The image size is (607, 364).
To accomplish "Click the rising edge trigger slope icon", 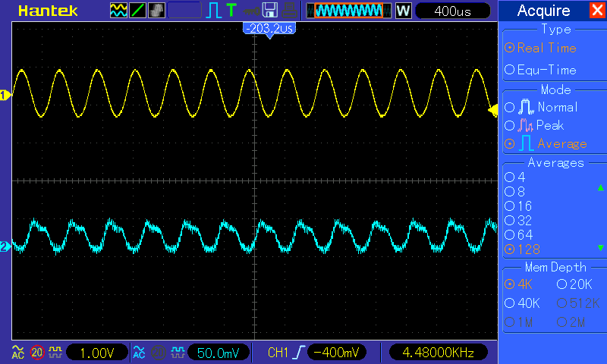I will [299, 353].
